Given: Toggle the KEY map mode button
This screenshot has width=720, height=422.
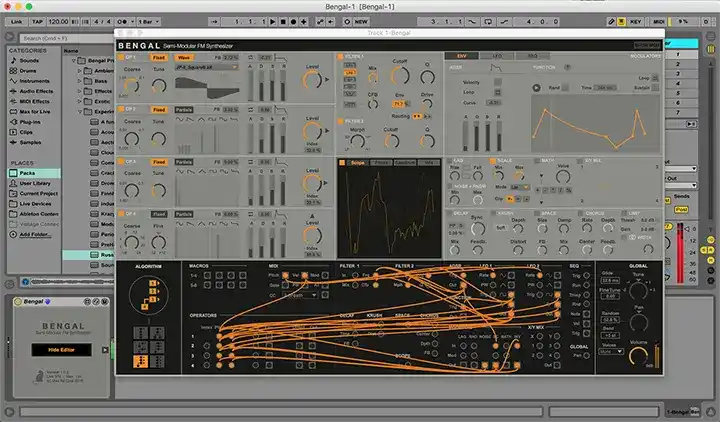Looking at the screenshot, I should tap(636, 22).
